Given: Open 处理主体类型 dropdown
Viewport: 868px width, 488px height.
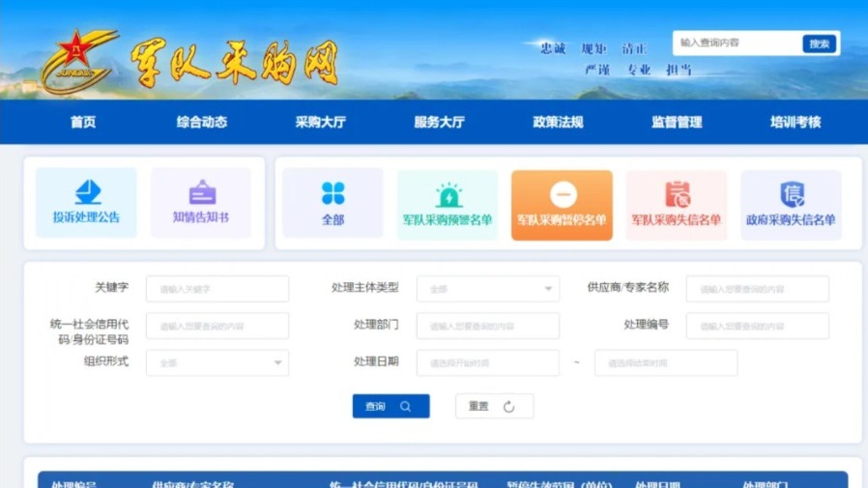Looking at the screenshot, I should click(488, 289).
